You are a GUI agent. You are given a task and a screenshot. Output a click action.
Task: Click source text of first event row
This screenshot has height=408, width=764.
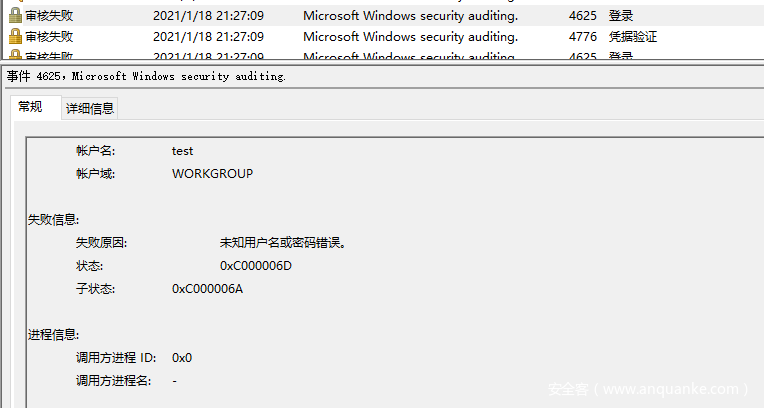[410, 16]
